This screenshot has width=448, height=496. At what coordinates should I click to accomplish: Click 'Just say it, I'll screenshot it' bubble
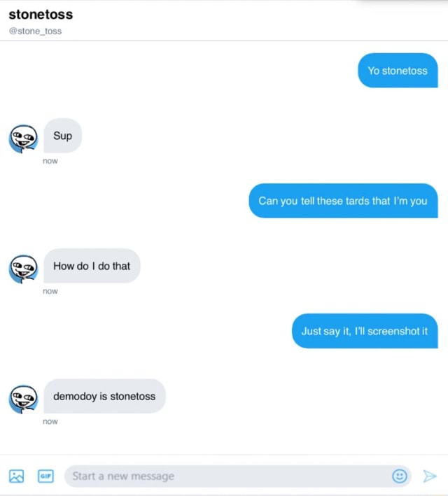(x=365, y=331)
